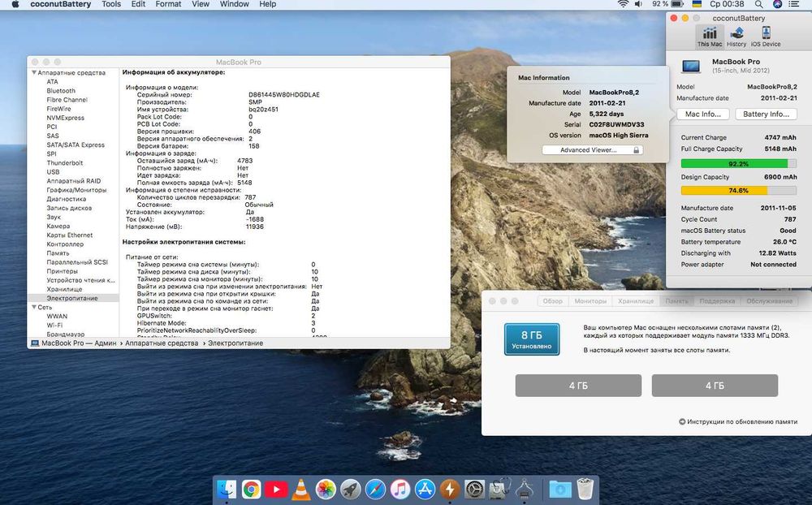Click the Advanced Viewer... button

pos(593,149)
